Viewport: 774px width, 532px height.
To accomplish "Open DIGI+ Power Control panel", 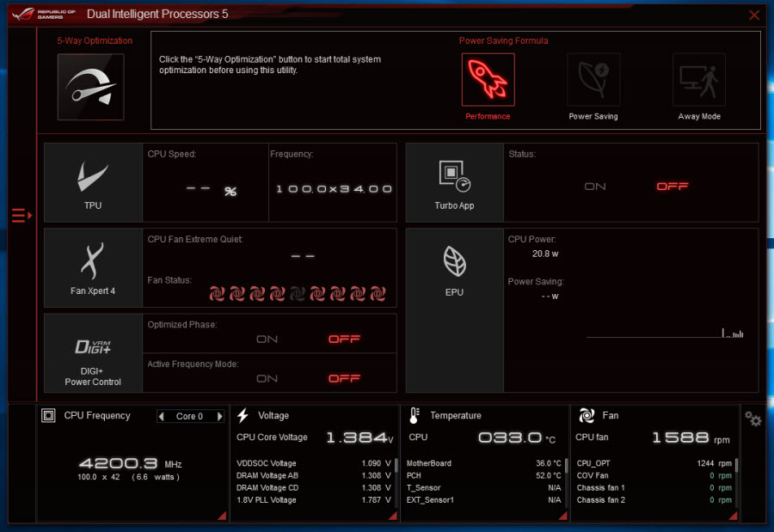I will tap(93, 353).
